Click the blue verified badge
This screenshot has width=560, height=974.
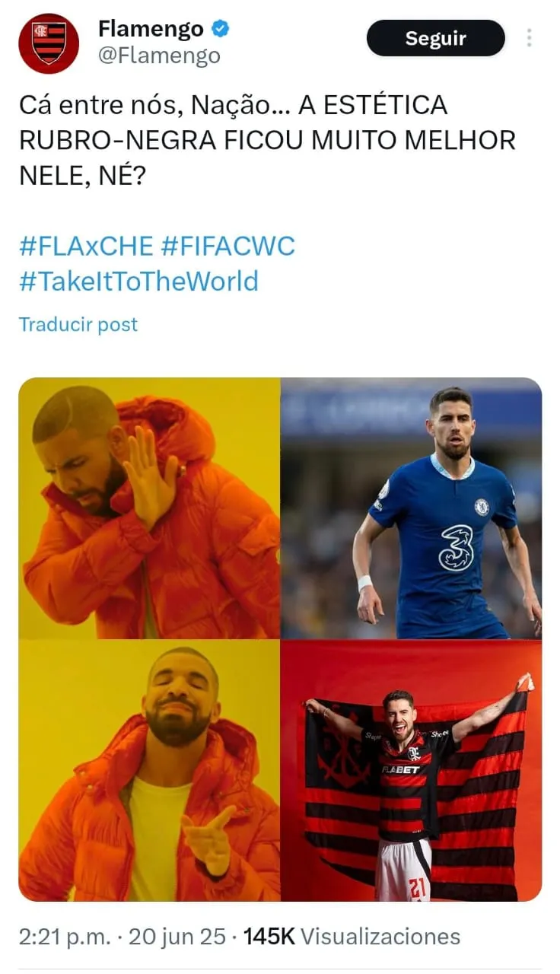point(221,30)
